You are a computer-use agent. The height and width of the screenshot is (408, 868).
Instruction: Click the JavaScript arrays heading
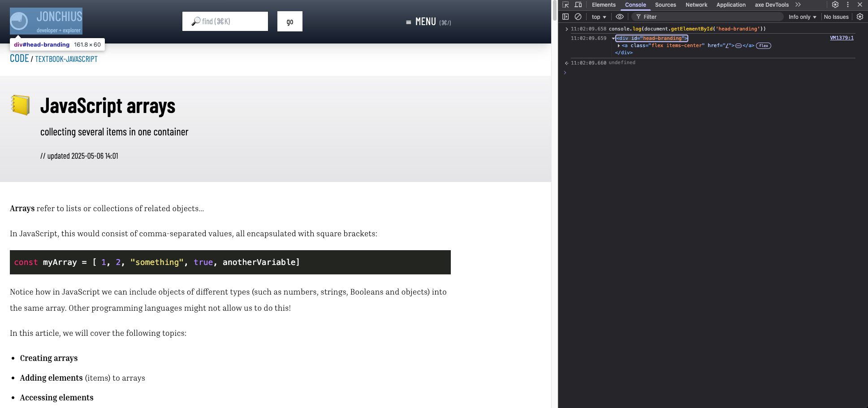108,106
